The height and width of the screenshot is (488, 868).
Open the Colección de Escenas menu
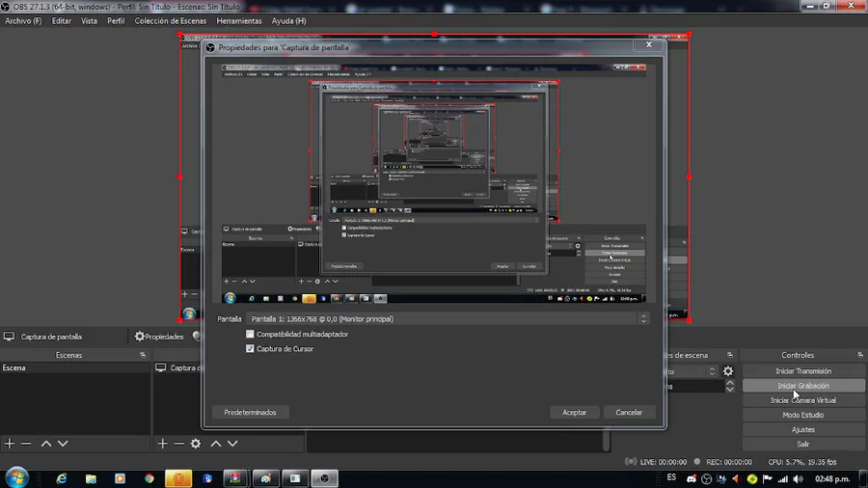[x=171, y=21]
